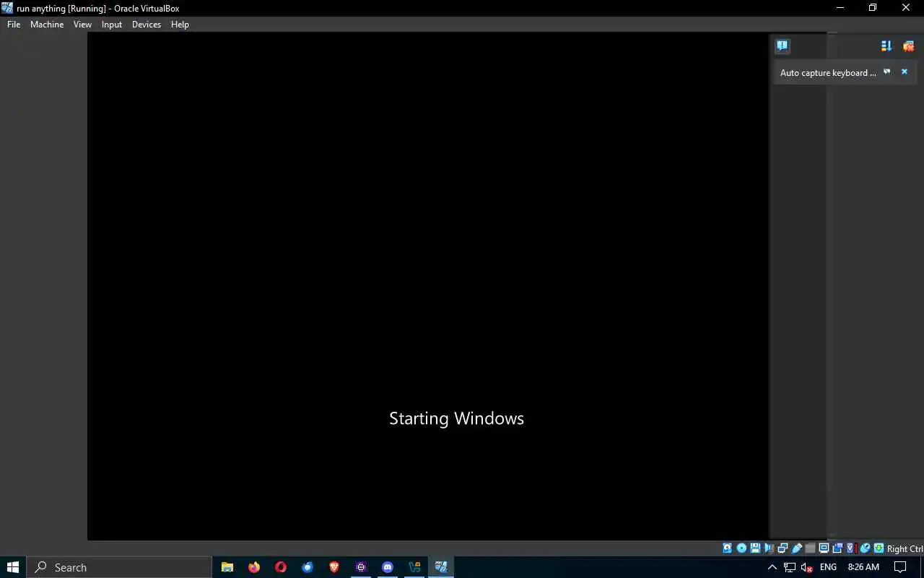Click the keyboard capture green arrow icon

pyautogui.click(x=879, y=548)
